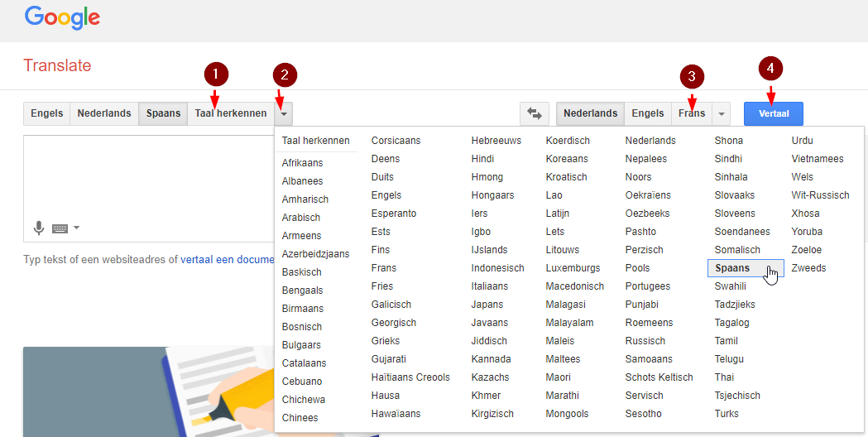
Task: Choose Engels in the dropdown list
Action: 386,195
